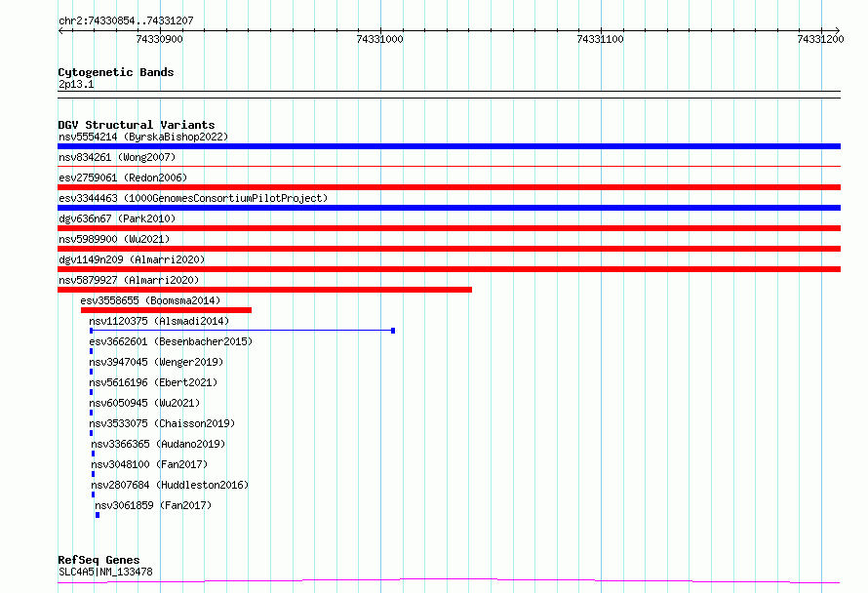This screenshot has height=593, width=868.
Task: Open variant nsv5989900 (Wu2021) label
Action: pos(114,239)
